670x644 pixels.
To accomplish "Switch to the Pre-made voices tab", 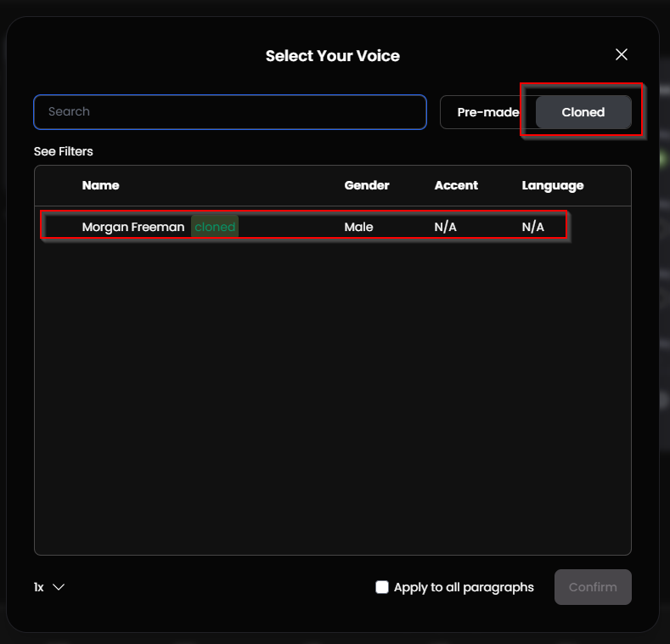I will coord(487,112).
